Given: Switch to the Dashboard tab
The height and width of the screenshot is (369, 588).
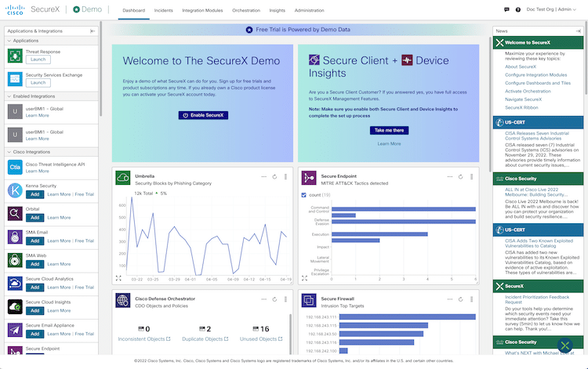Looking at the screenshot, I should [133, 10].
